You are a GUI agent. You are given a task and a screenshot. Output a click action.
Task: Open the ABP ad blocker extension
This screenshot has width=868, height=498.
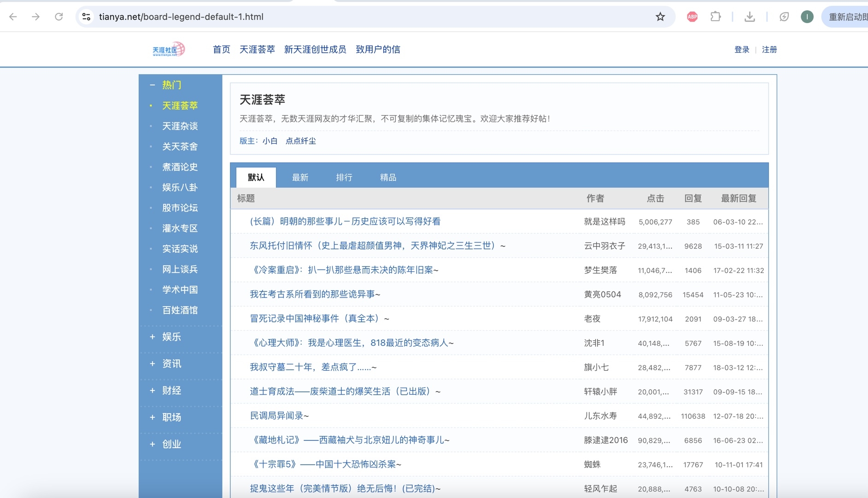pyautogui.click(x=692, y=17)
